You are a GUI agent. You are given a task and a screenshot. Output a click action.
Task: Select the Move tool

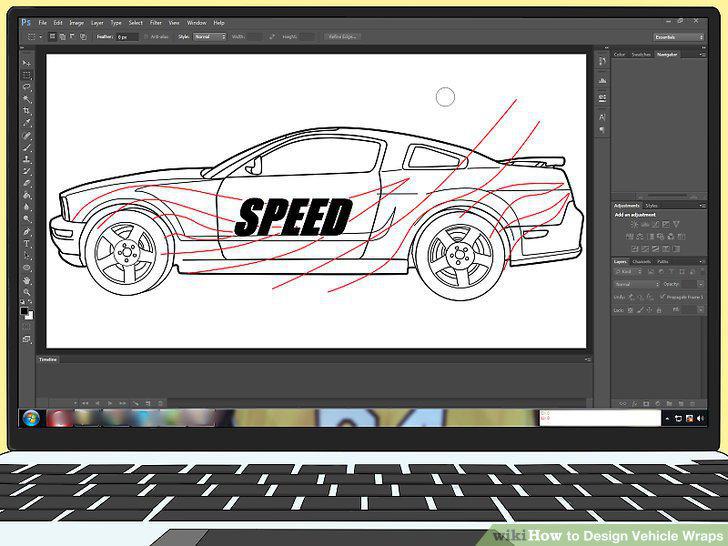point(26,63)
